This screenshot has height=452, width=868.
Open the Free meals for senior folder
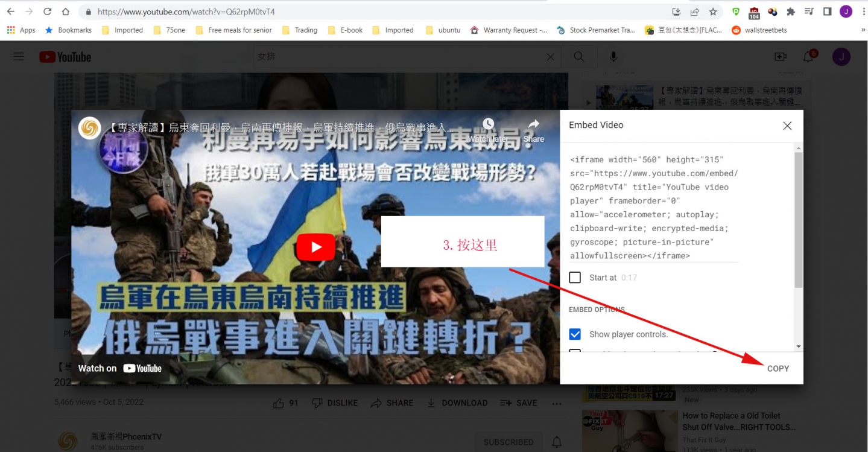click(233, 30)
